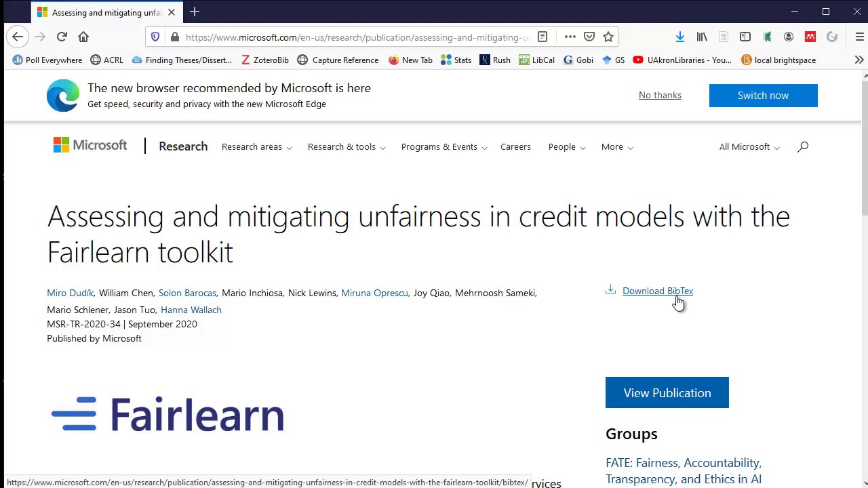The width and height of the screenshot is (868, 488).
Task: Open author Miruna Oprescu's profile
Action: [374, 293]
